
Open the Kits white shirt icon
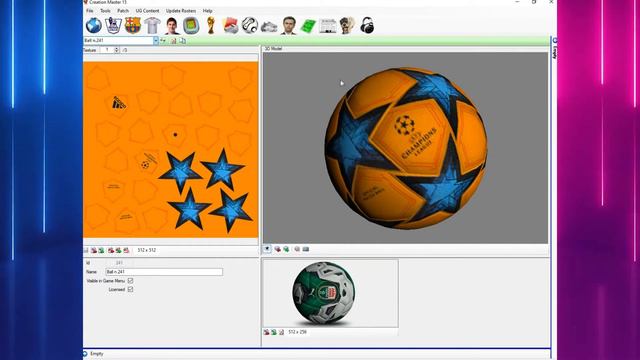(x=152, y=26)
